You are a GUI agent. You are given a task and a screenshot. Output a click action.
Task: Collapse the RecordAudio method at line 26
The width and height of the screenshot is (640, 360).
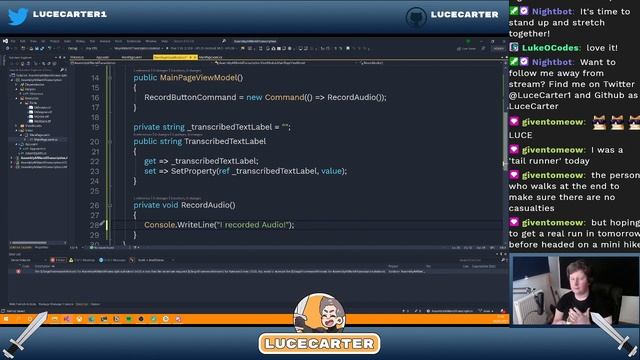[x=110, y=205]
